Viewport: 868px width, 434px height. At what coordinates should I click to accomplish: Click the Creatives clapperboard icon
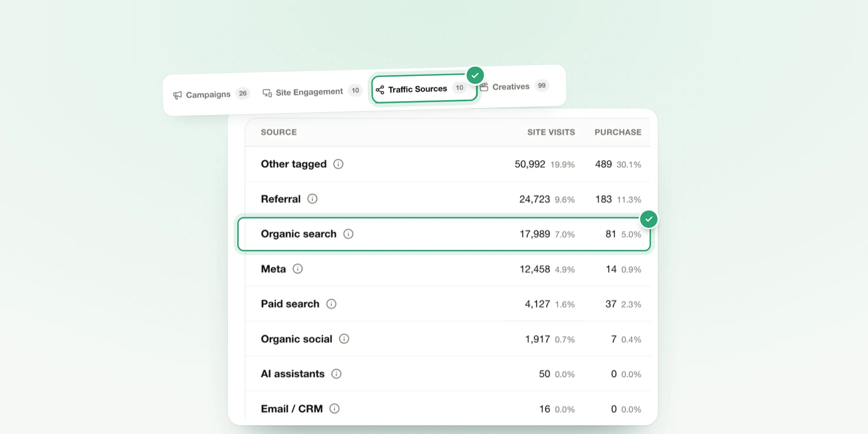click(x=484, y=87)
